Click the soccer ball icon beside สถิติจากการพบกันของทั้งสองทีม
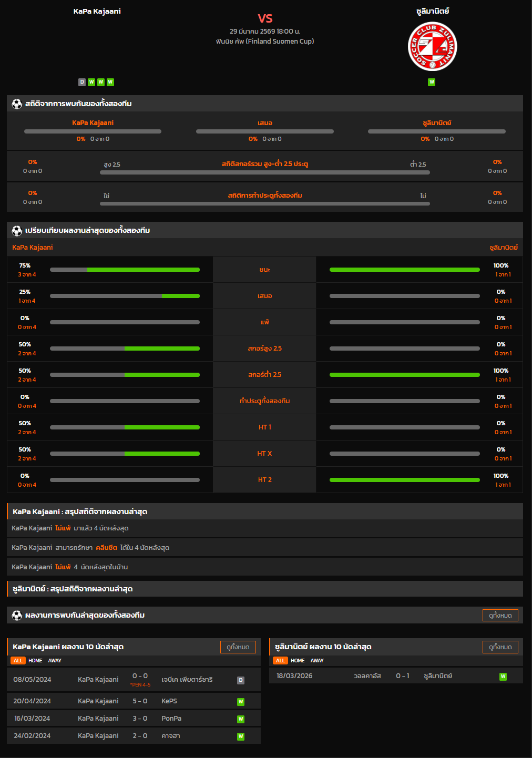532x758 pixels. pyautogui.click(x=17, y=104)
